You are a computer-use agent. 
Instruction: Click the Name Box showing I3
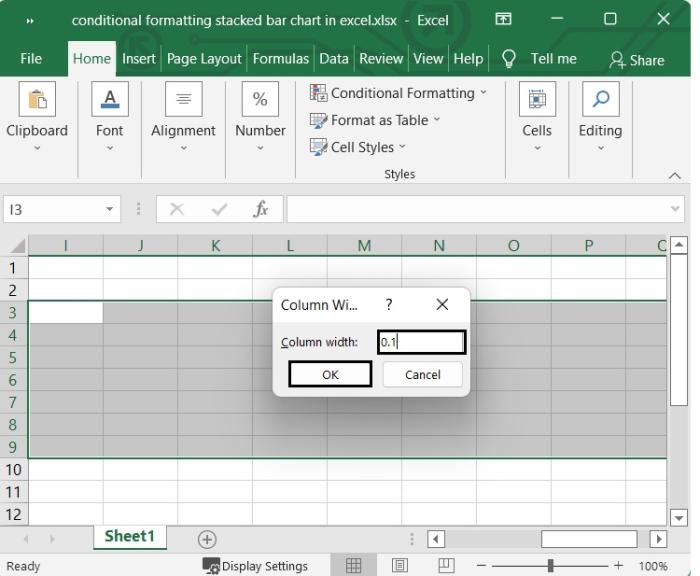pyautogui.click(x=55, y=209)
